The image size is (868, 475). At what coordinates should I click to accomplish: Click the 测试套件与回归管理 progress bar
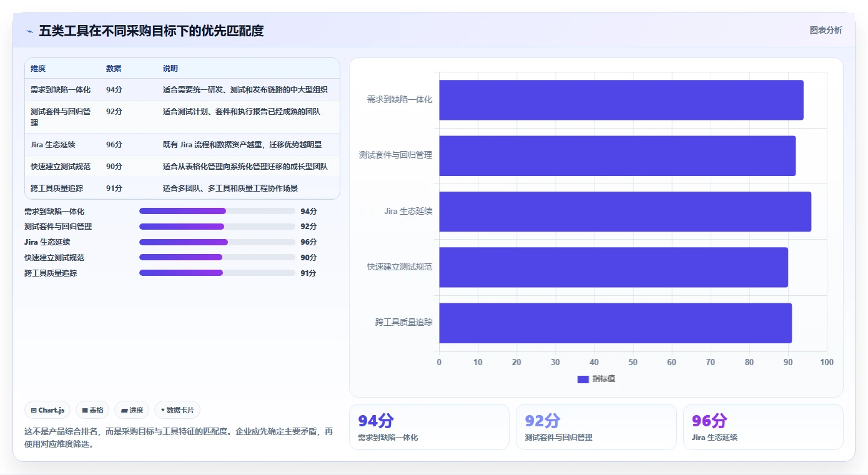pyautogui.click(x=217, y=227)
